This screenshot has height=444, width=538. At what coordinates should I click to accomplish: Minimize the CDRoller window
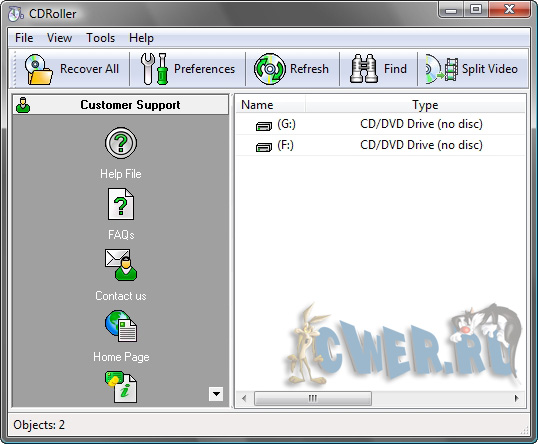click(451, 10)
